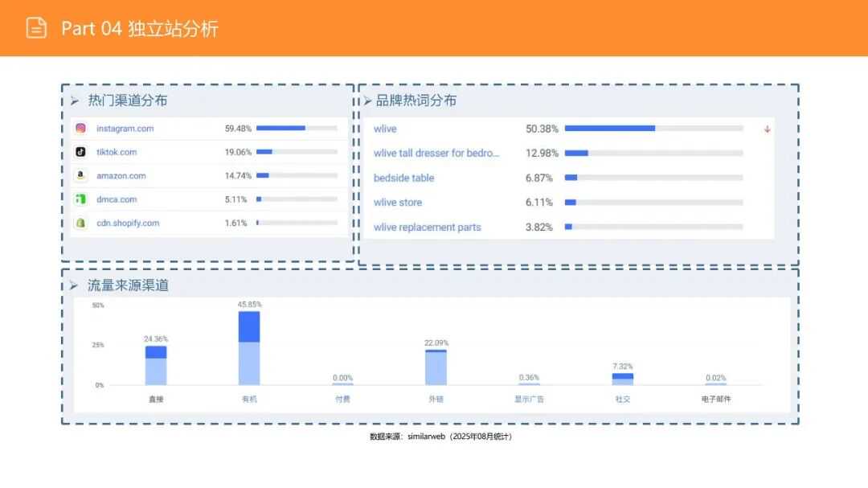Open the tiktok.com link
868x488 pixels.
(117, 152)
